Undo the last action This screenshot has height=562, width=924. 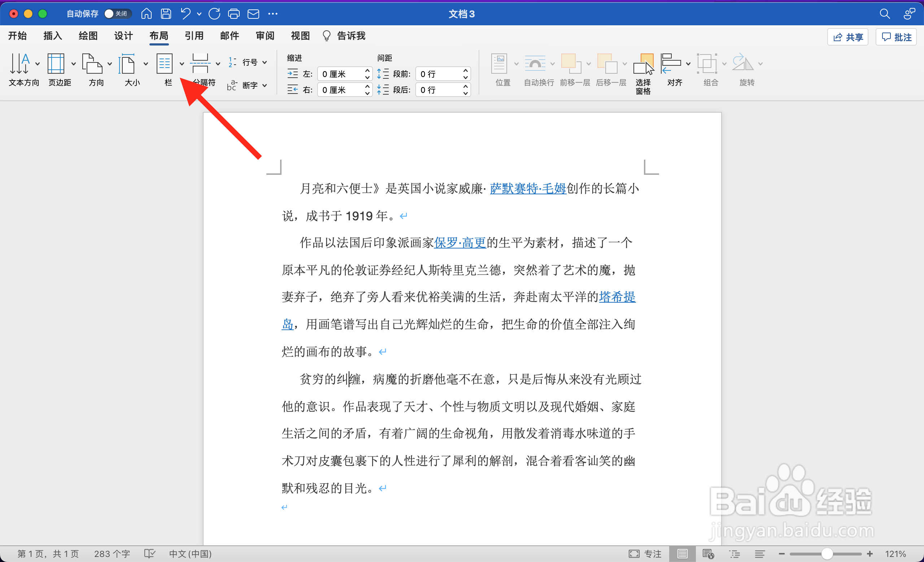pyautogui.click(x=186, y=14)
